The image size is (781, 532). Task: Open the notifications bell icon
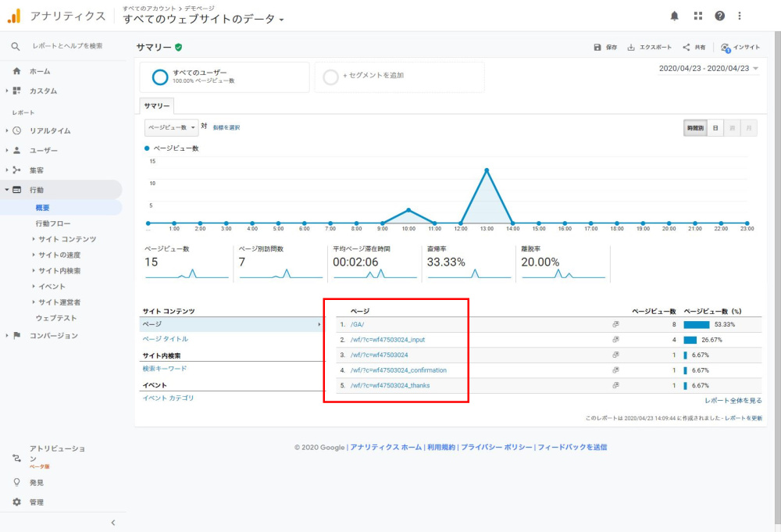(x=675, y=16)
